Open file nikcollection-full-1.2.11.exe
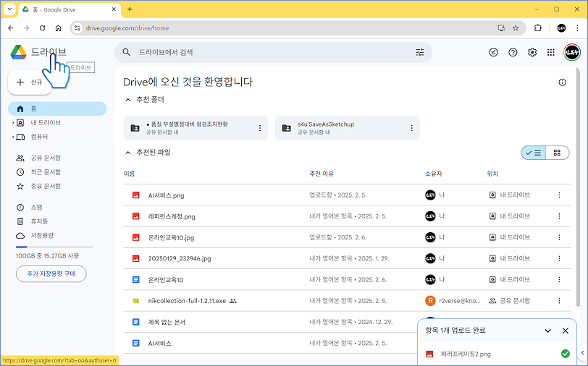The width and height of the screenshot is (588, 366). pyautogui.click(x=187, y=301)
